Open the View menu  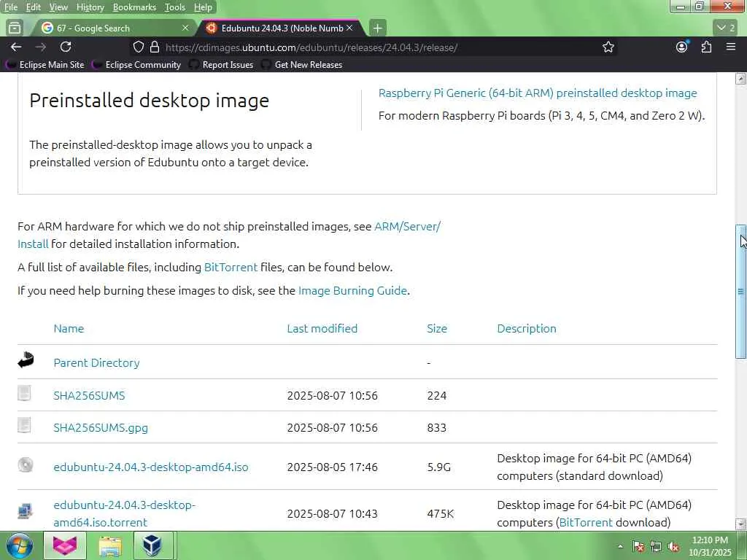coord(58,7)
